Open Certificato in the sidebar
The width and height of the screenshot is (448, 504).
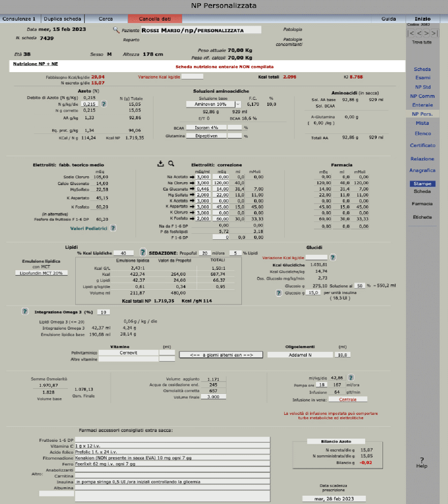[x=423, y=145]
